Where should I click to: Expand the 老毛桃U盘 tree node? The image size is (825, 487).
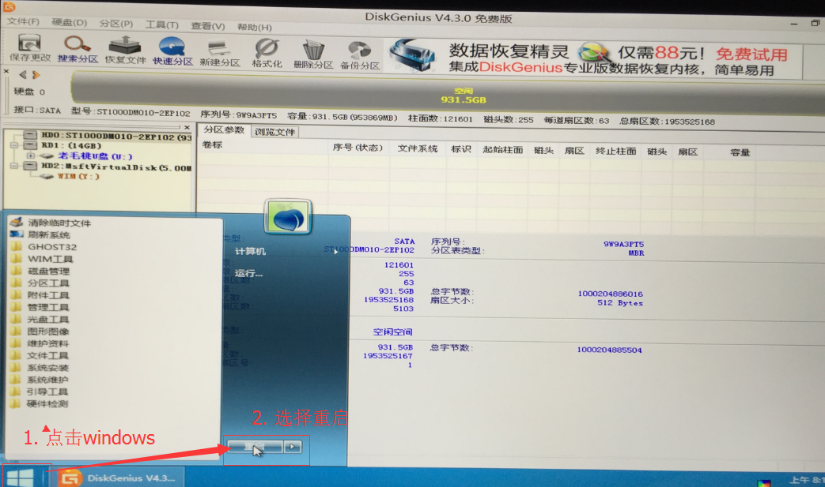31,156
